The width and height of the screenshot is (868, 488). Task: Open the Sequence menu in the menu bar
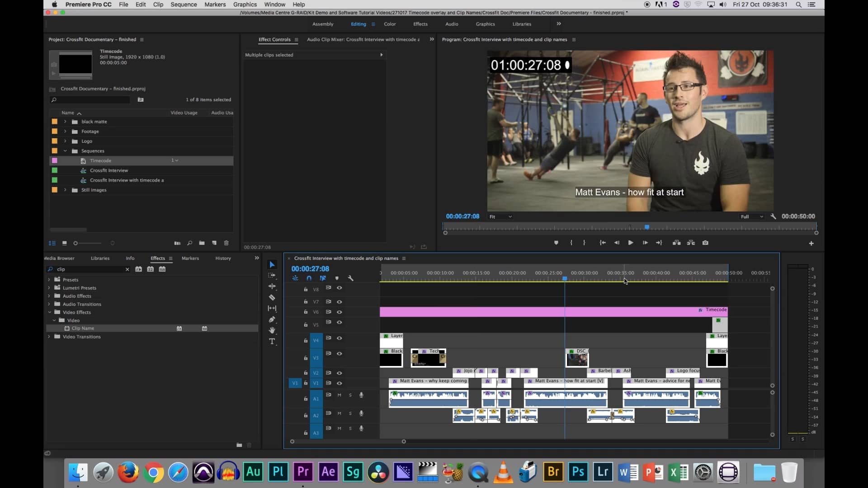pyautogui.click(x=184, y=4)
